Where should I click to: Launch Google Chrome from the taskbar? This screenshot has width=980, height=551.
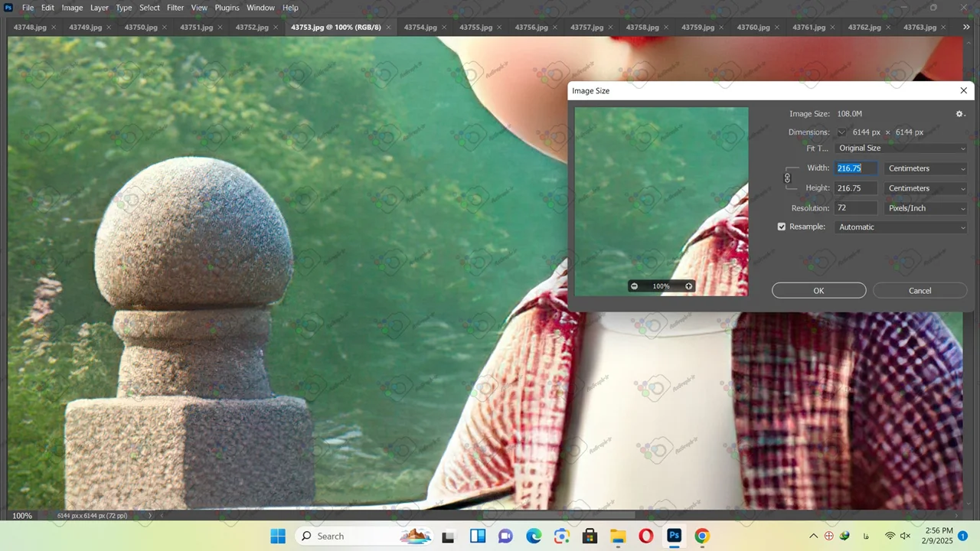pos(702,536)
